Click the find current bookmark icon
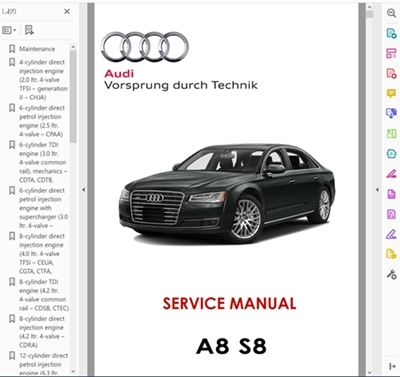The height and width of the screenshot is (377, 400). point(29,30)
